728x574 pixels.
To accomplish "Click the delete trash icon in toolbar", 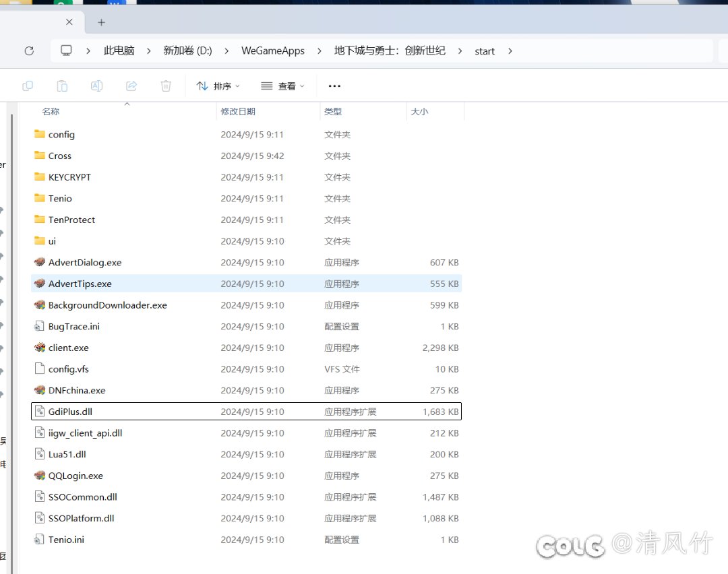I will 166,86.
